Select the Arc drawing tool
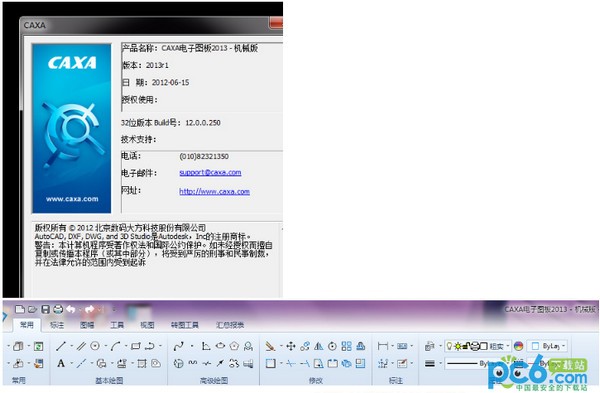The image size is (600, 393). [x=116, y=346]
